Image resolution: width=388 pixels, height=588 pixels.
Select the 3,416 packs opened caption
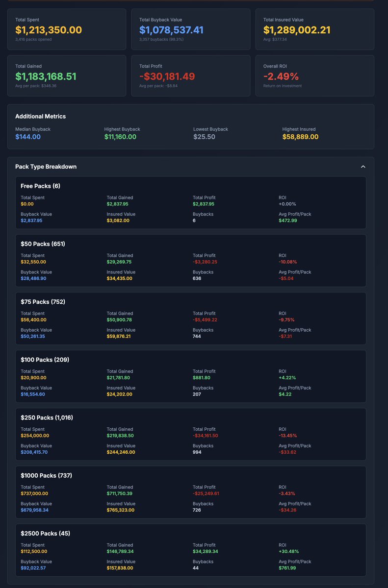pyautogui.click(x=33, y=39)
